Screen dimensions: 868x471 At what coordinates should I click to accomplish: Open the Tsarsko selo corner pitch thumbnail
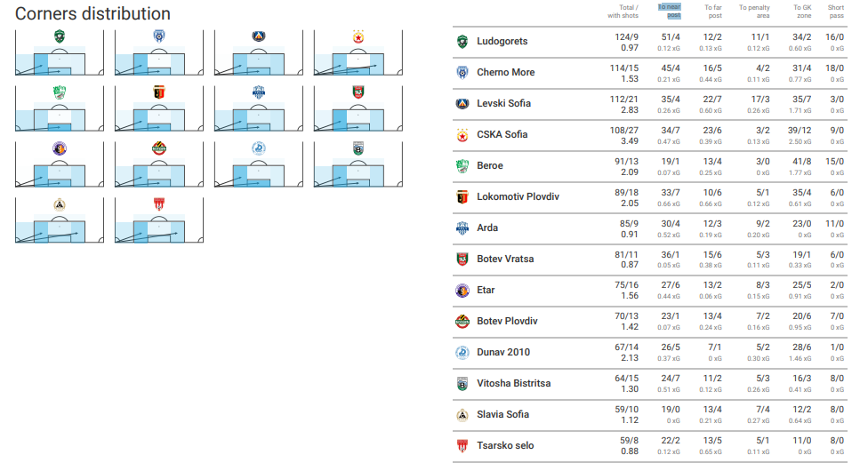159,220
